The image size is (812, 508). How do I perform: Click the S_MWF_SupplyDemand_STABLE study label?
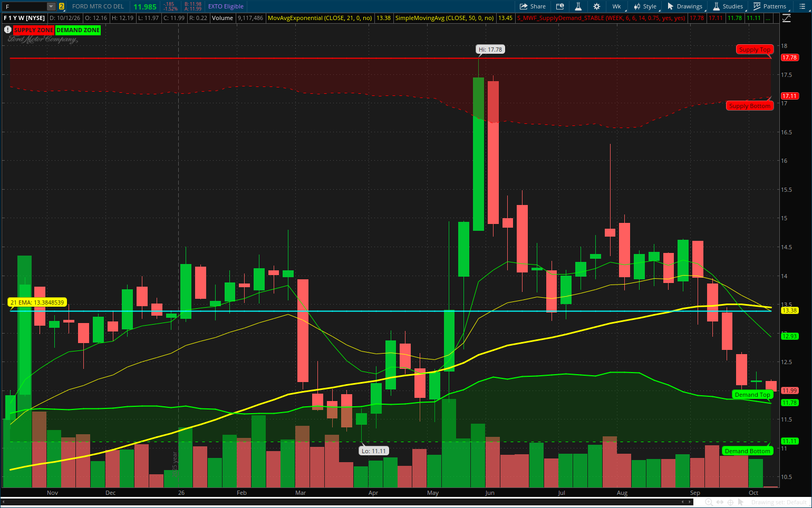(601, 18)
